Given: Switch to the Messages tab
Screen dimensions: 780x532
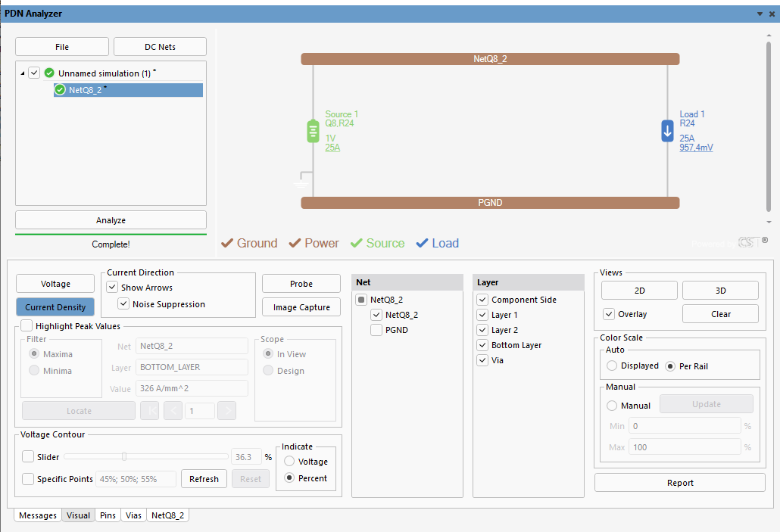Looking at the screenshot, I should [x=38, y=515].
